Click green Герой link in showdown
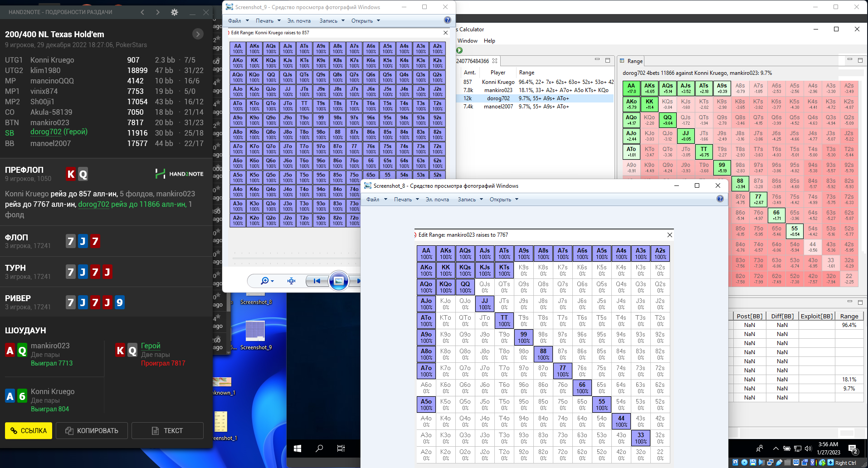 pos(151,346)
